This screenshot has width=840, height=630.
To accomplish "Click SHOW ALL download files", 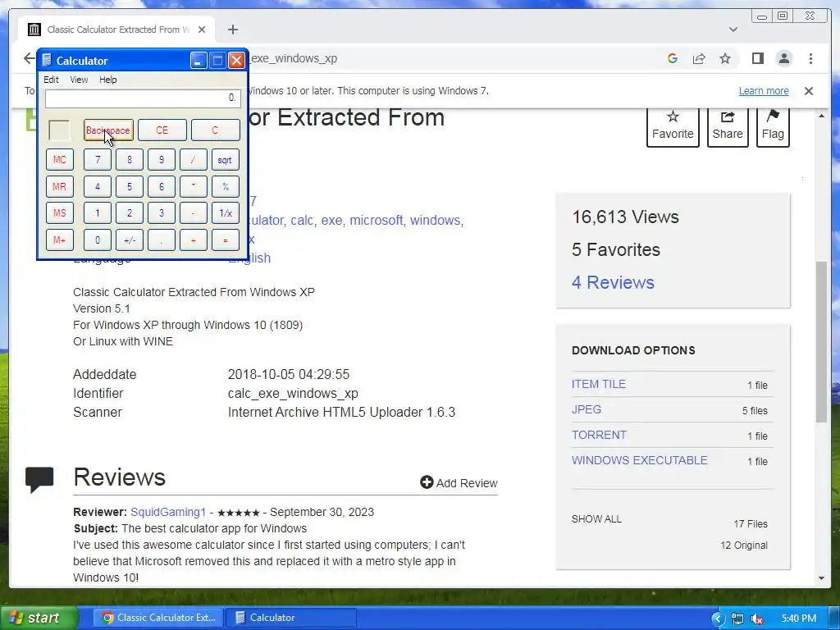I will point(596,519).
